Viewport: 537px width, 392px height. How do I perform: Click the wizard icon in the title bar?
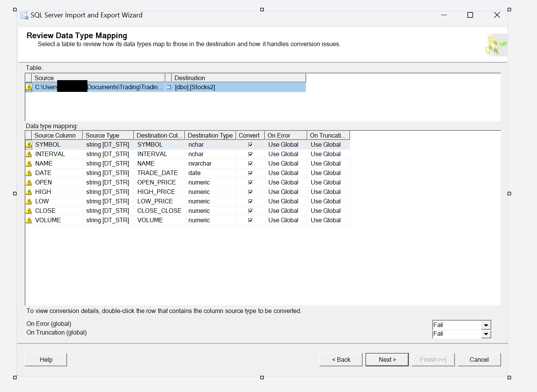coord(24,15)
